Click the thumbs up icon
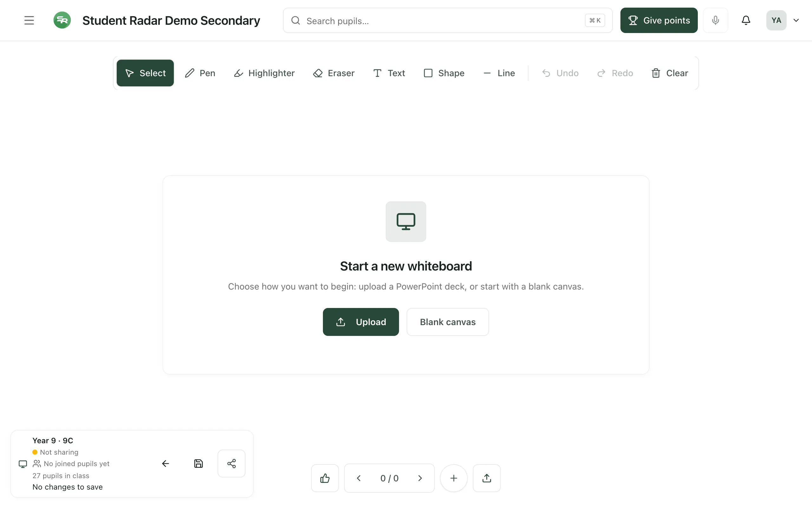 pos(325,478)
